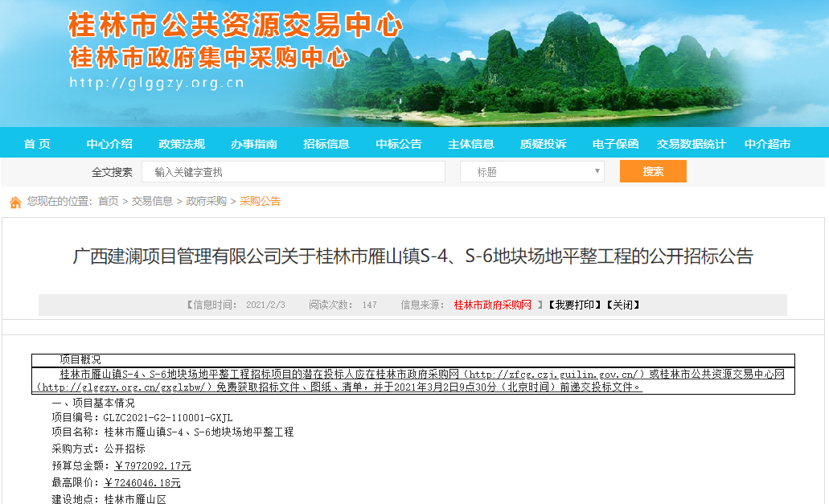Go to 中介超市 menu item
829x504 pixels.
767,144
